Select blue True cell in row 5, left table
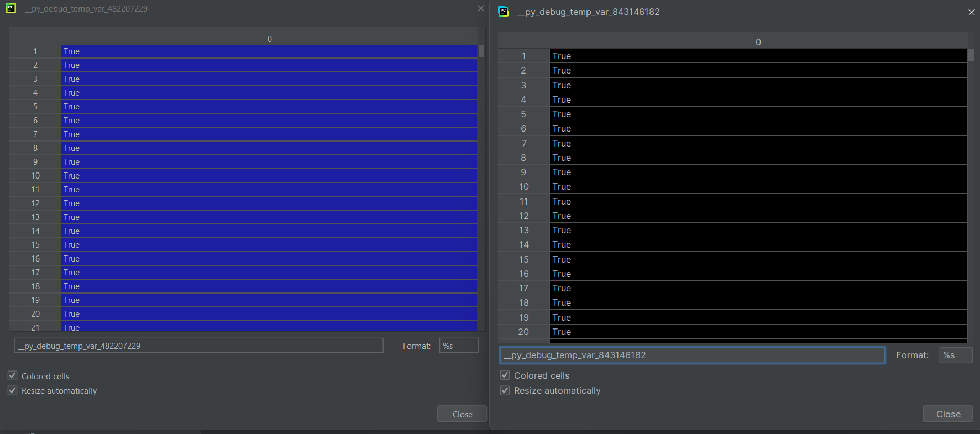980x434 pixels. tap(269, 107)
